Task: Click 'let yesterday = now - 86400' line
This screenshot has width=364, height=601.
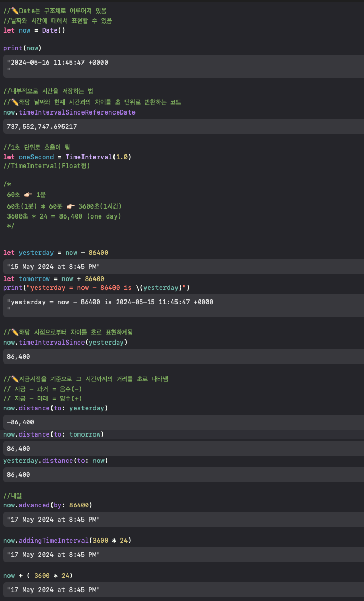Action: [56, 253]
